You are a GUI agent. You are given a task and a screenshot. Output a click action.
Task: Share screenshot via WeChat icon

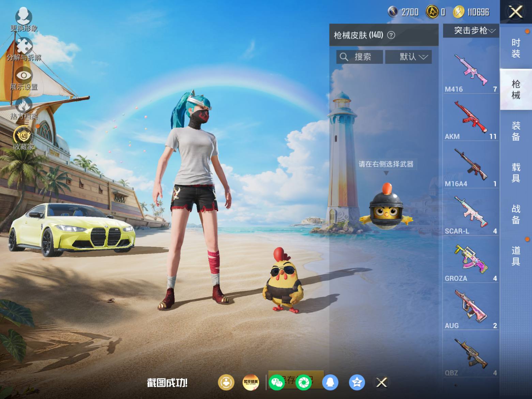[276, 382]
